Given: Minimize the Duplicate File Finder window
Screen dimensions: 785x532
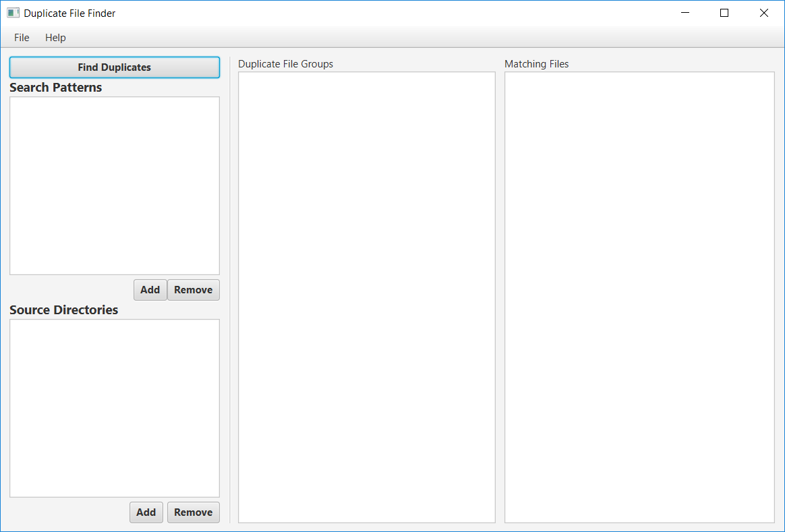Looking at the screenshot, I should (x=685, y=13).
